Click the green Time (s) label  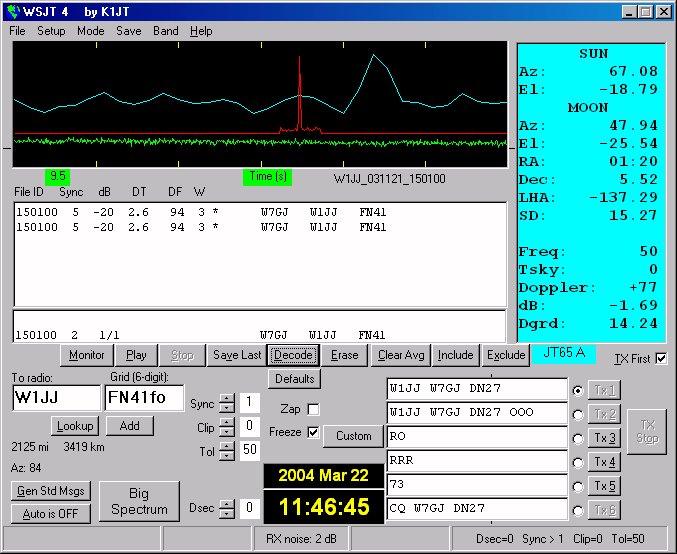(267, 176)
